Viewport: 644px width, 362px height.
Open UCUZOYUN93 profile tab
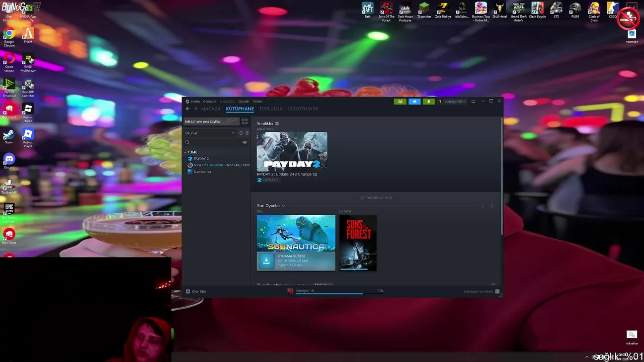click(302, 109)
